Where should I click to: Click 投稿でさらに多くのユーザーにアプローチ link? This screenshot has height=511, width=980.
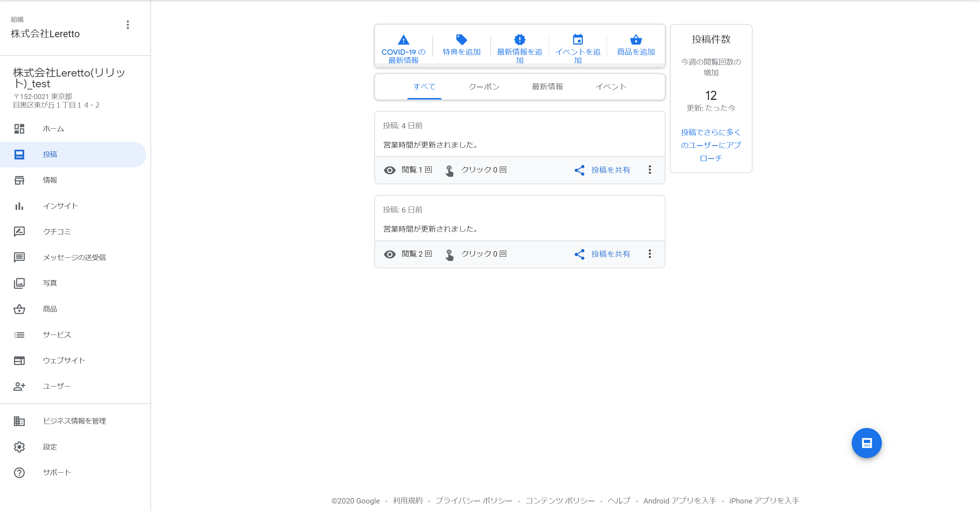[x=711, y=145]
